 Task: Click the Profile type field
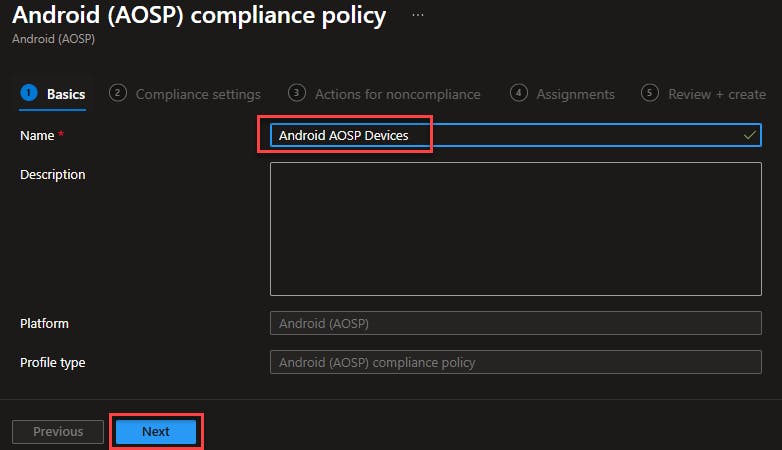(x=516, y=362)
